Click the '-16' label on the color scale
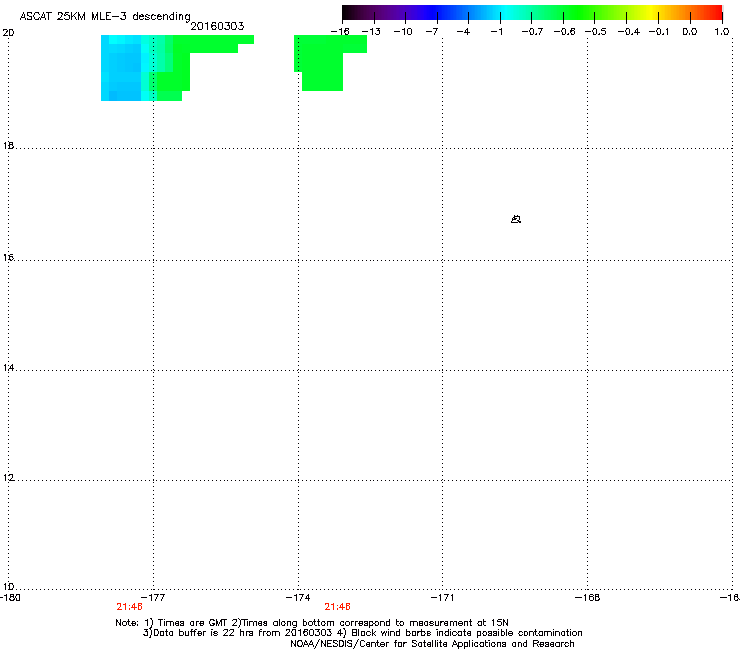This screenshot has width=740, height=650. (x=340, y=32)
